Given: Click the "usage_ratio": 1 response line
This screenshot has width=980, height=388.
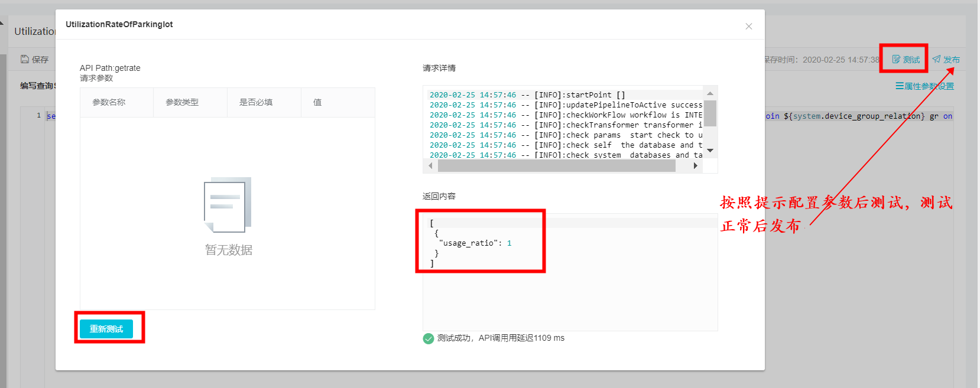Looking at the screenshot, I should point(475,243).
